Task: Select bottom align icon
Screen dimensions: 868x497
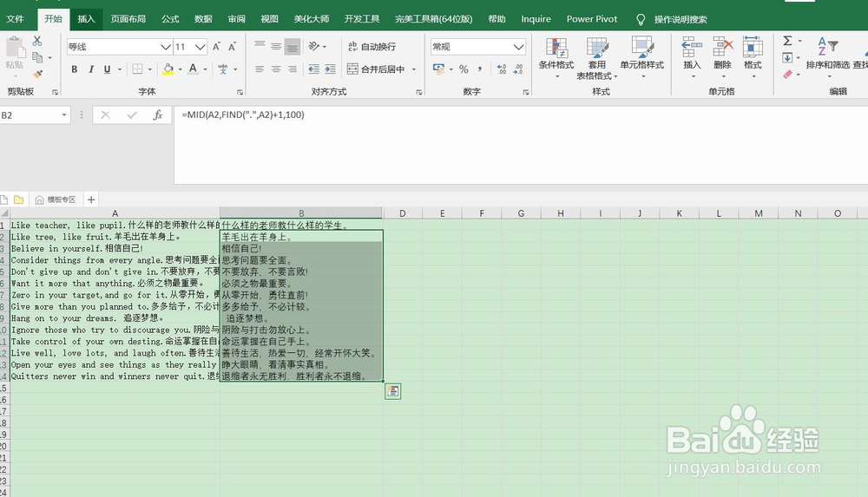Action: pyautogui.click(x=293, y=47)
